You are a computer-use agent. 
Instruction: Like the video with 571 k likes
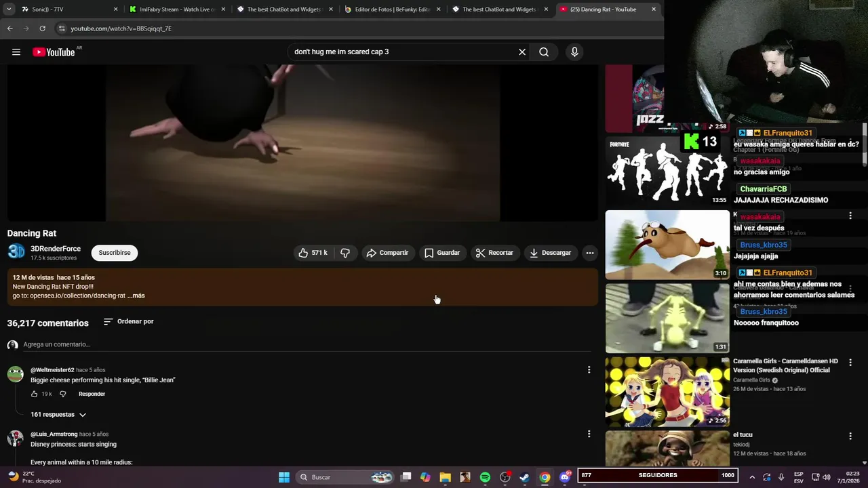pos(313,253)
